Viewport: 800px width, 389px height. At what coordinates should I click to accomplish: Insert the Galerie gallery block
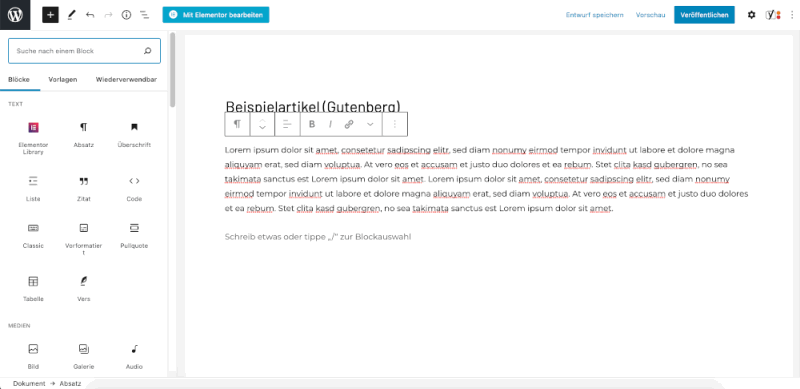[x=84, y=356]
